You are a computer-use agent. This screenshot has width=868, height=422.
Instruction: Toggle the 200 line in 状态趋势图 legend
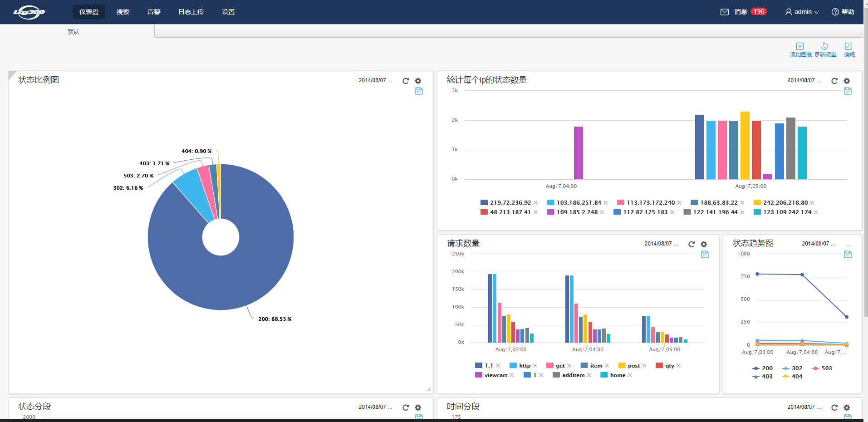(x=762, y=368)
